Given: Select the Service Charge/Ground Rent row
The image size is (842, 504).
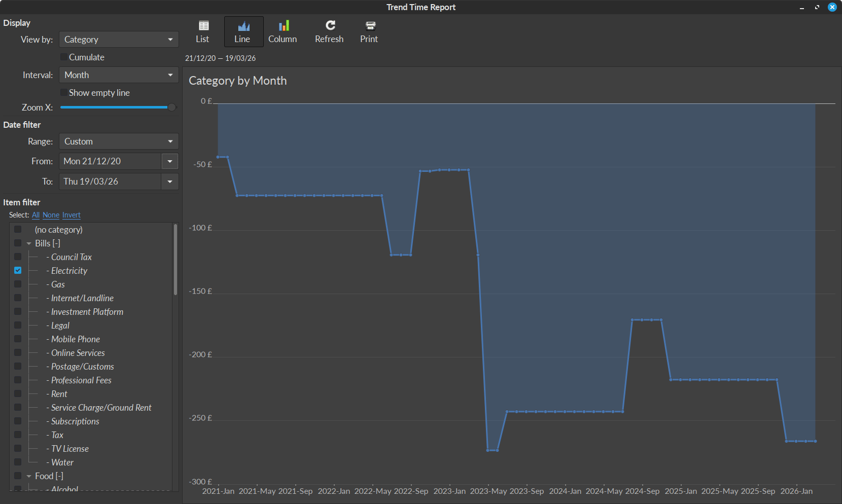Looking at the screenshot, I should [x=91, y=407].
